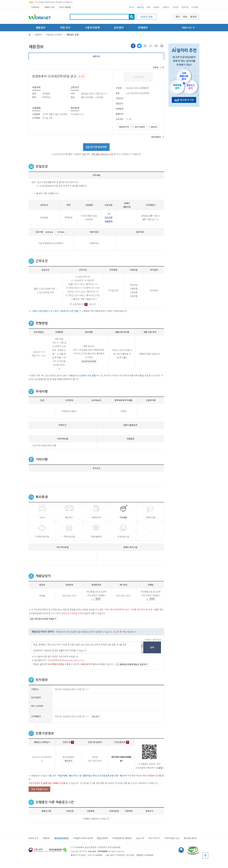Click the 일자리 검색 button

[x=147, y=17]
